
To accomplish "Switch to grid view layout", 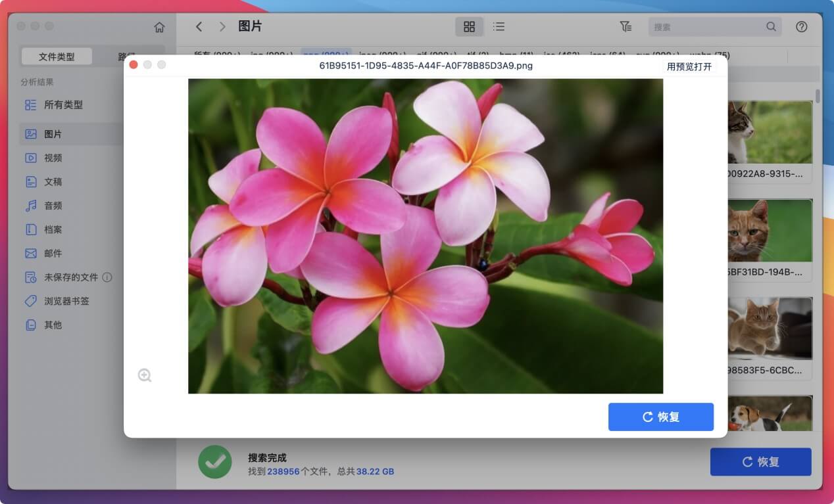I will click(x=469, y=26).
